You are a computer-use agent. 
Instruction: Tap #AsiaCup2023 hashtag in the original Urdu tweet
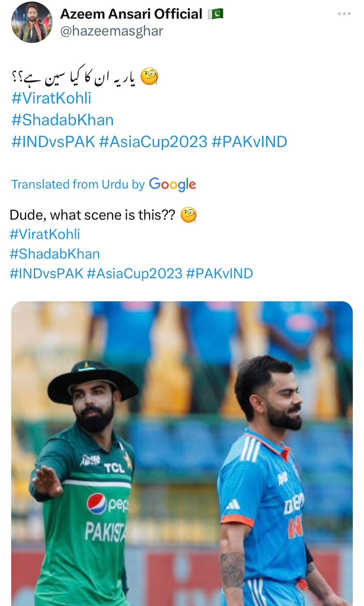click(x=153, y=142)
